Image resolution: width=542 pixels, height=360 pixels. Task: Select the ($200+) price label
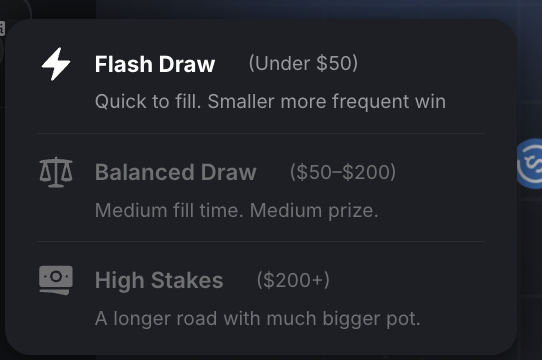pos(293,280)
